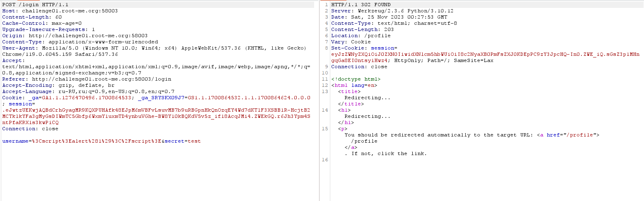Click the '<a href="/profile">' anchor tag
This screenshot has height=201, width=644.
(568, 135)
